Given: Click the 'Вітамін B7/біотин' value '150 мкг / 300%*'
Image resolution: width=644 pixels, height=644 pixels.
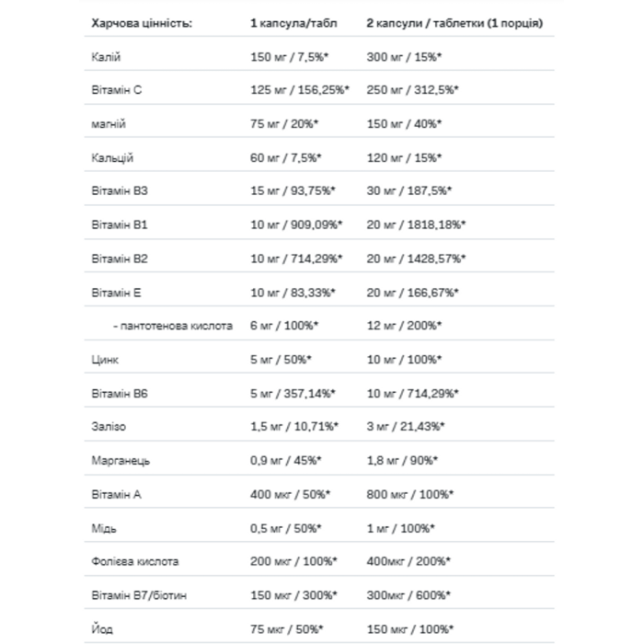Looking at the screenshot, I should pyautogui.click(x=293, y=595).
